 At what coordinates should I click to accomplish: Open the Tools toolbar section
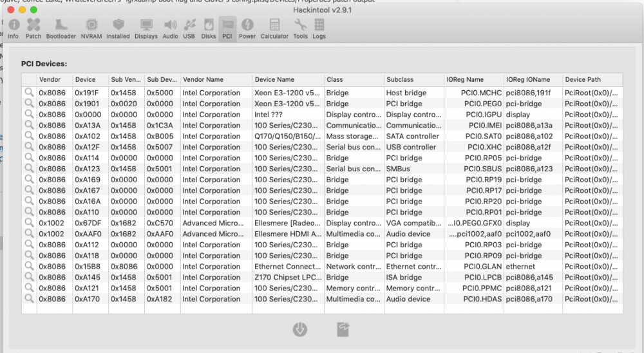click(x=300, y=29)
